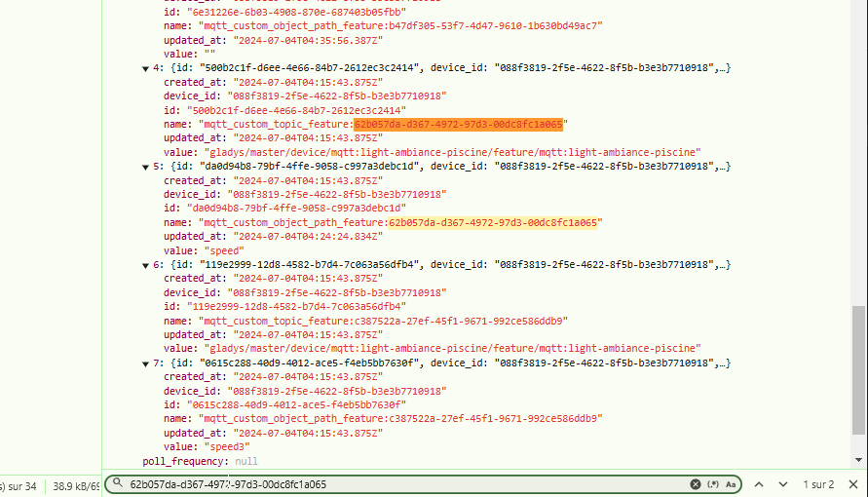
Task: Collapse object entry 6 in preview
Action: tap(147, 265)
